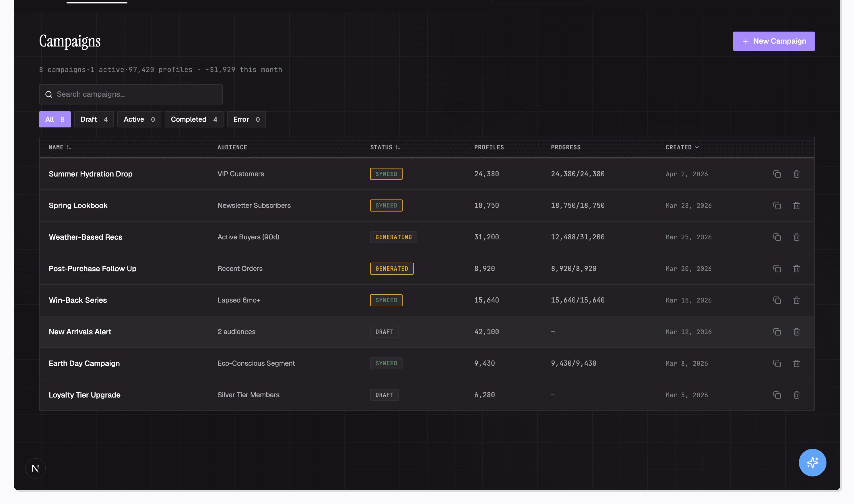Toggle the DRAFT badge on New Arrivals Alert

(x=384, y=332)
